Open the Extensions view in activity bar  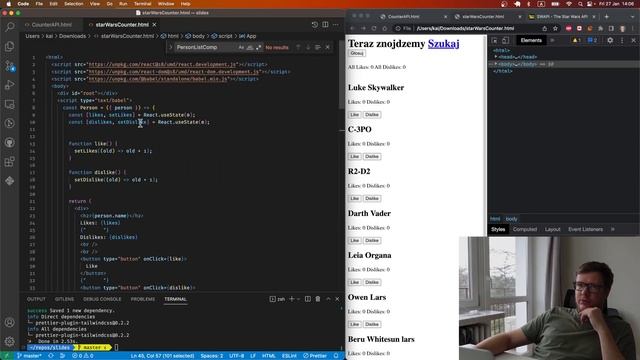click(x=9, y=162)
